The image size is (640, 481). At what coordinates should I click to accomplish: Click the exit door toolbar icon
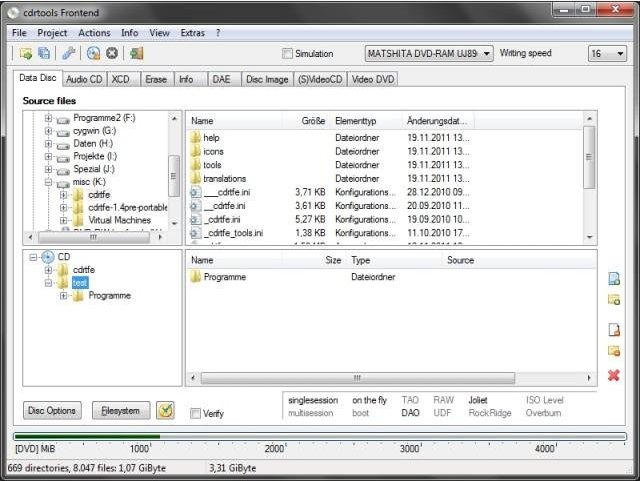136,53
